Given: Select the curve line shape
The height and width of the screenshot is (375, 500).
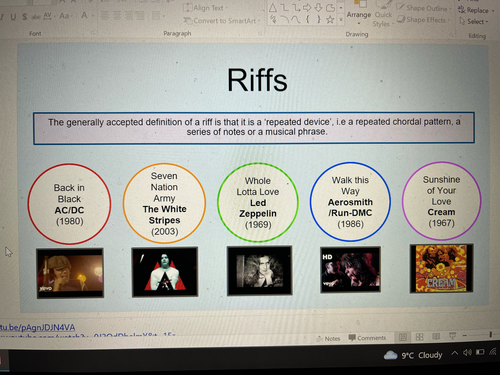Looking at the screenshot, I should [295, 20].
